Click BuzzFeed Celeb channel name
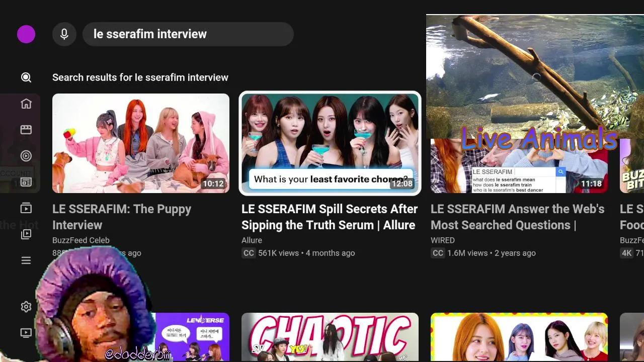Image resolution: width=644 pixels, height=362 pixels. tap(81, 240)
